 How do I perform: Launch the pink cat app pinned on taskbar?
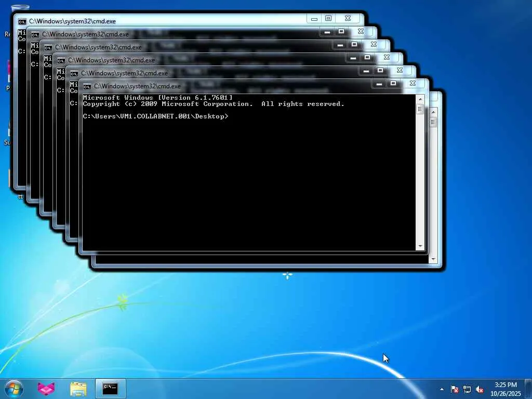(46, 389)
